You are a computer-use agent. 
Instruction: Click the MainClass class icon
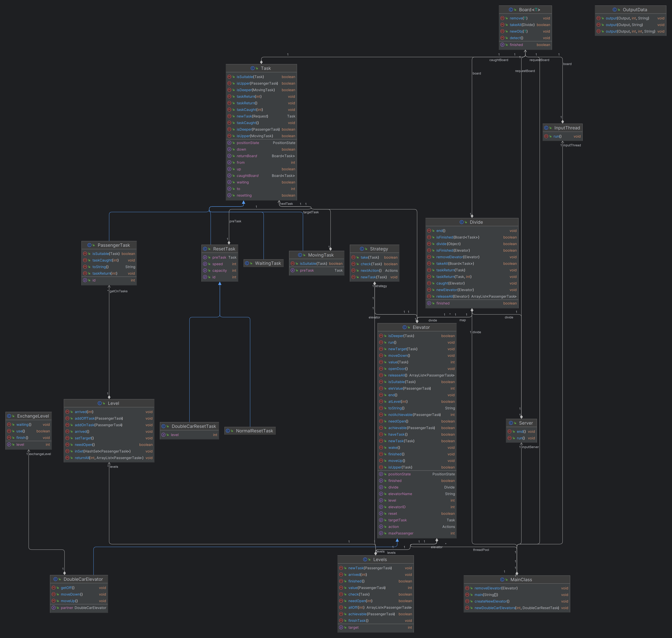pos(502,580)
